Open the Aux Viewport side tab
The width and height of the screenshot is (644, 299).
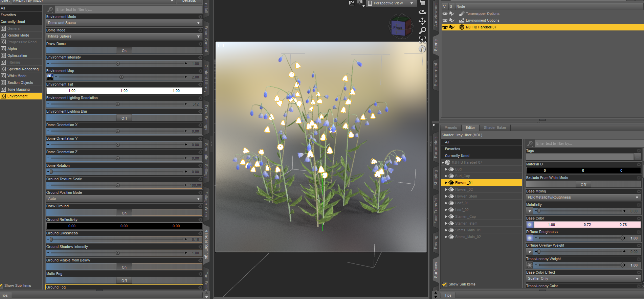click(x=436, y=15)
